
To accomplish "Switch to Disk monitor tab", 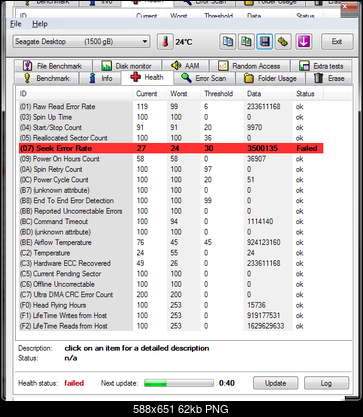I will pyautogui.click(x=127, y=66).
